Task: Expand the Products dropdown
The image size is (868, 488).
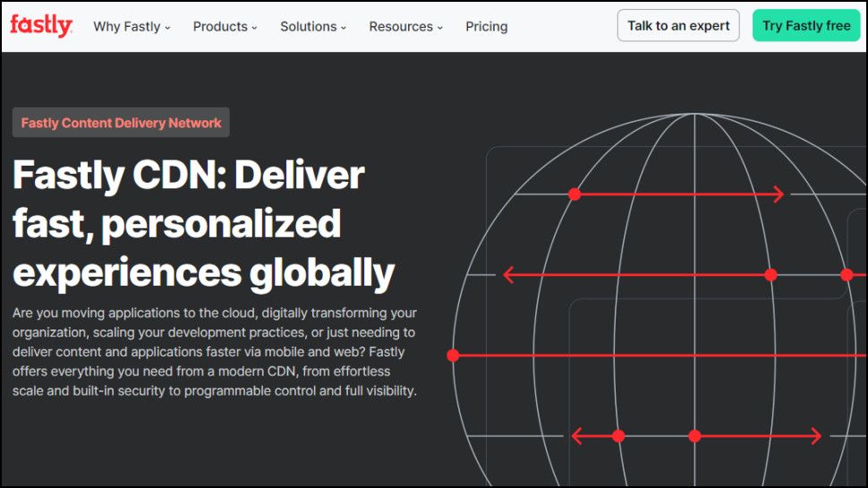Action: pos(225,27)
